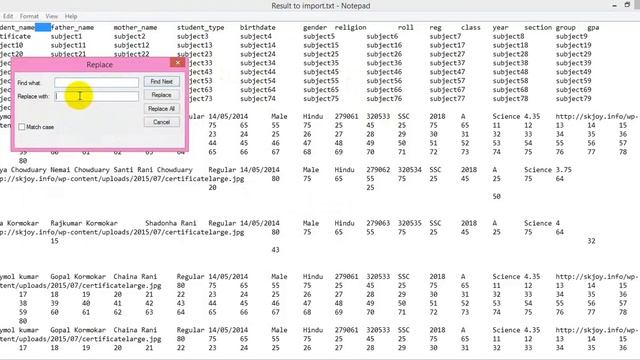Click the subject26 text

tap(384, 54)
